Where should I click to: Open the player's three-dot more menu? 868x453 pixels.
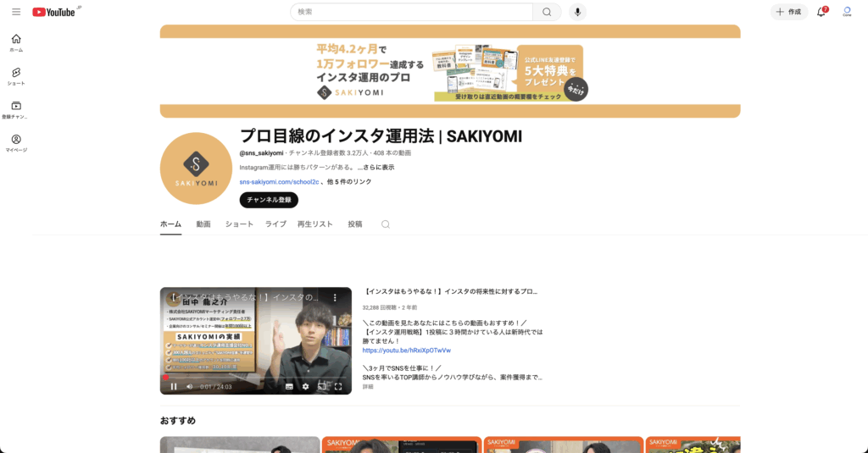(335, 297)
